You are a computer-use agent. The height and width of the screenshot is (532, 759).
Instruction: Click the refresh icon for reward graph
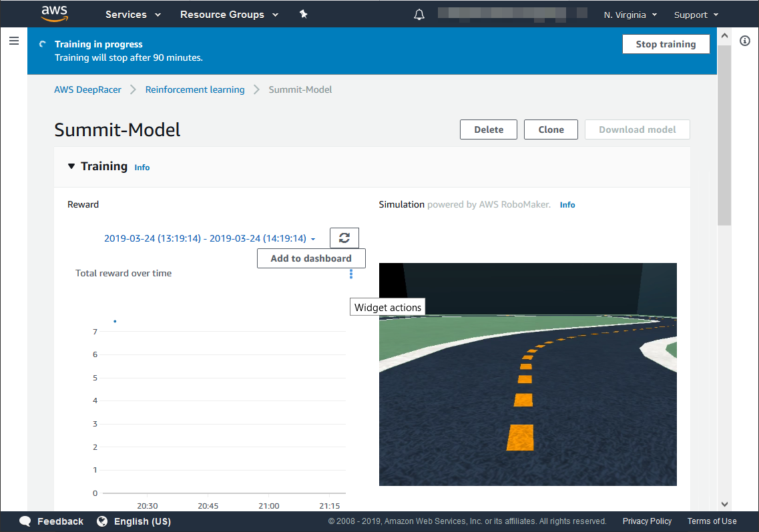344,238
